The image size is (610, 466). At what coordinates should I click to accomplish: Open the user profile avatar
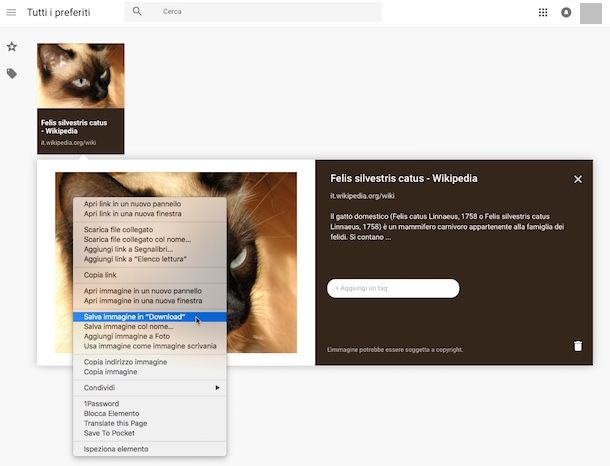[592, 12]
